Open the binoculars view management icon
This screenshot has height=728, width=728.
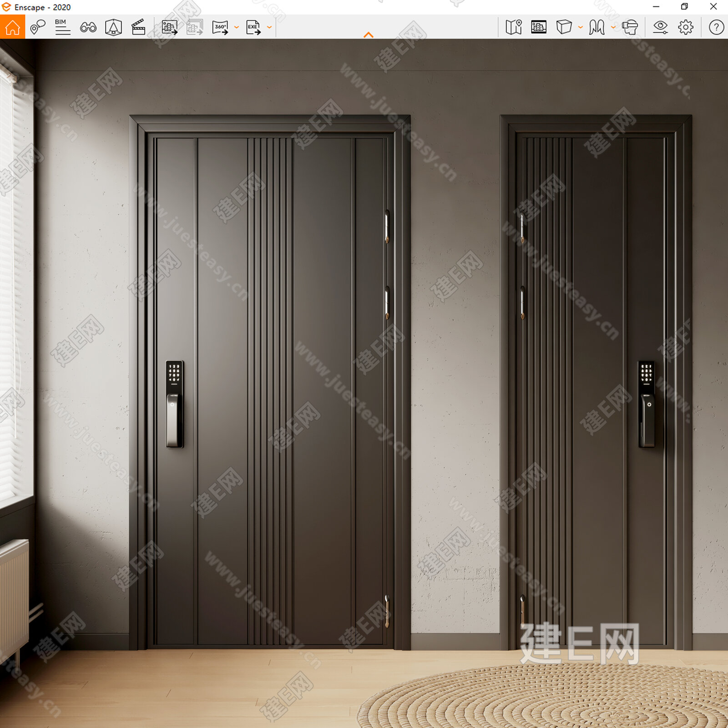tap(88, 28)
